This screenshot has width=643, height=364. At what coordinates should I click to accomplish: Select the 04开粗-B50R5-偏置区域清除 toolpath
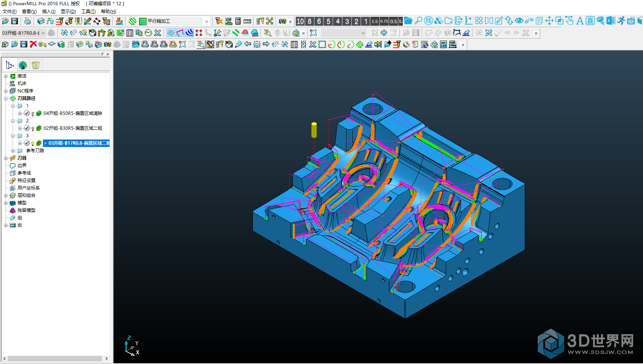73,113
